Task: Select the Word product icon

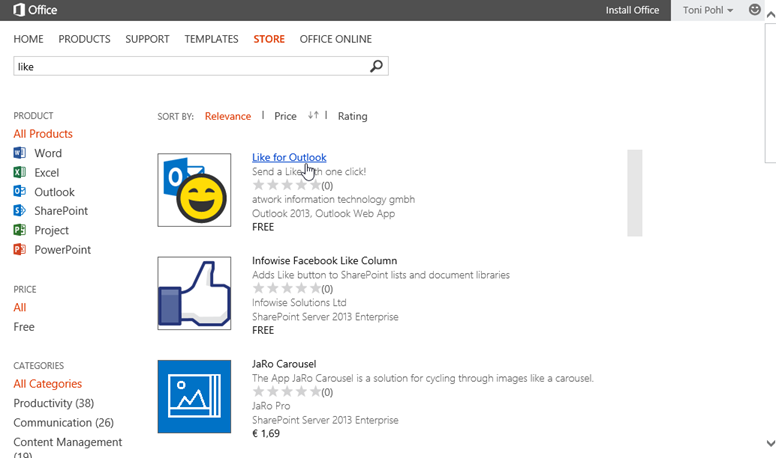Action: coord(19,153)
